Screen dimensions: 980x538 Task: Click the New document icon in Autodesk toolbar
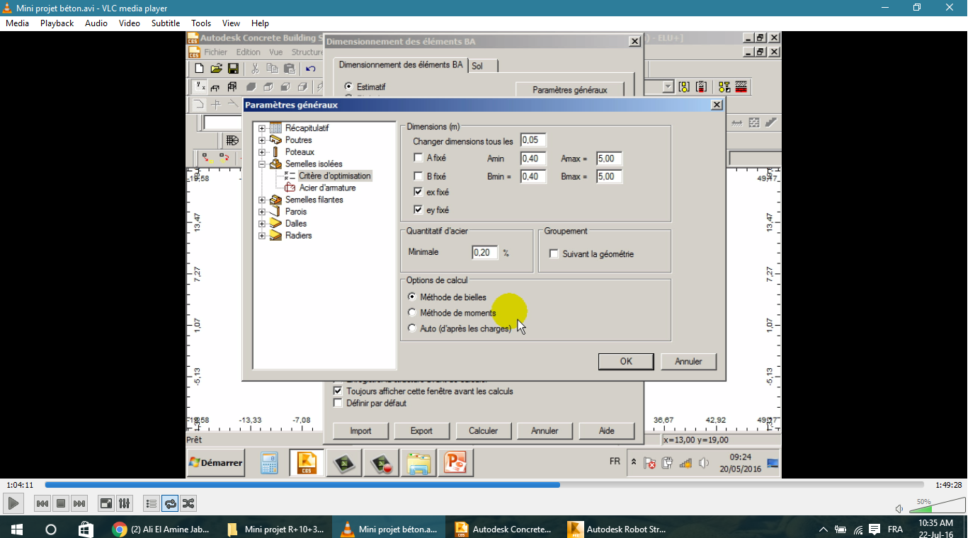(x=199, y=69)
